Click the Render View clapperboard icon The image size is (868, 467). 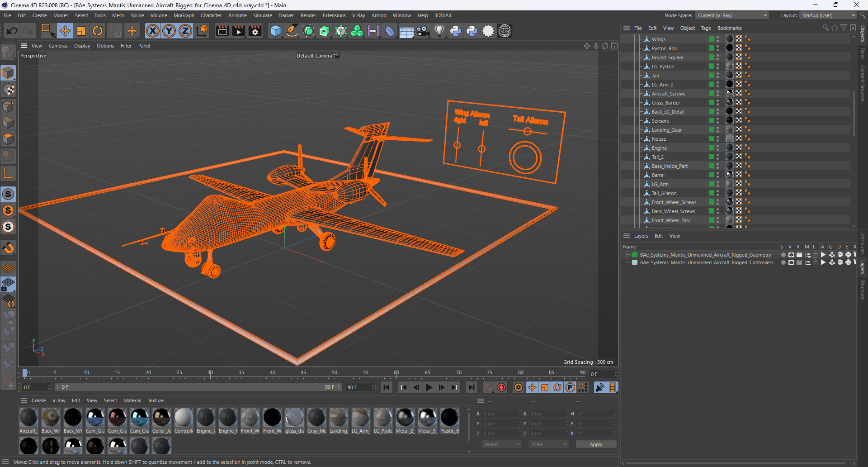[222, 31]
